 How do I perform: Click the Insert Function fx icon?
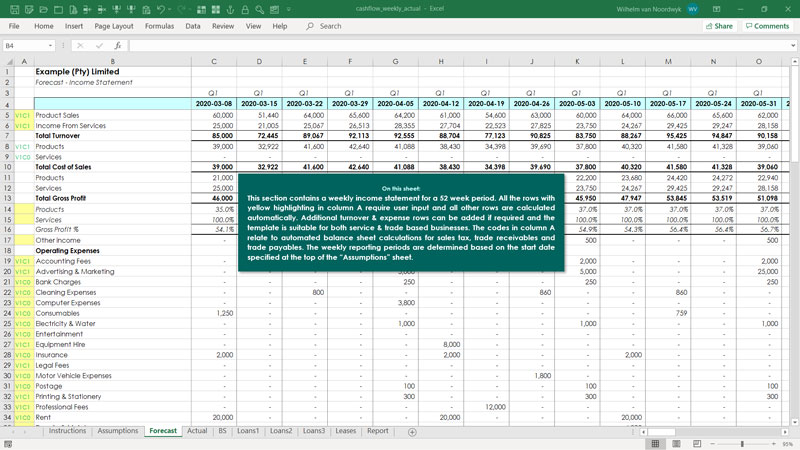118,45
